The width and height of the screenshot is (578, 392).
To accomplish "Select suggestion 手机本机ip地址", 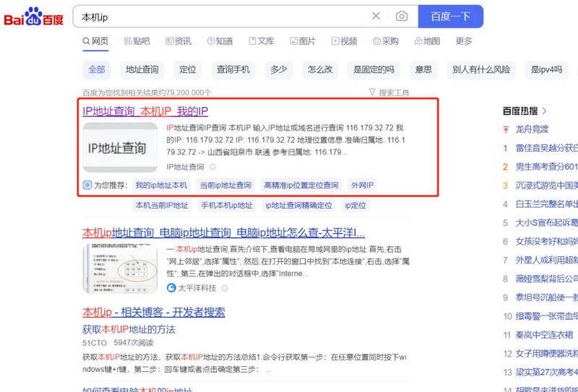I will tap(227, 205).
